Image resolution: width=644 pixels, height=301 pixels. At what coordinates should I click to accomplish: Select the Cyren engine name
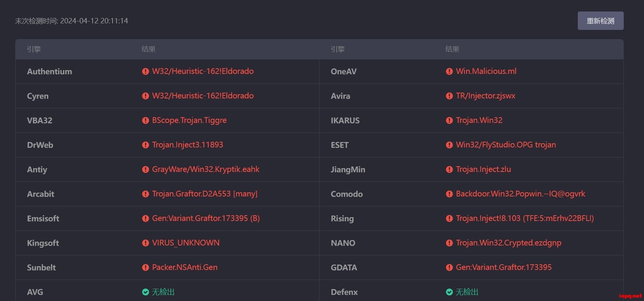pos(37,96)
